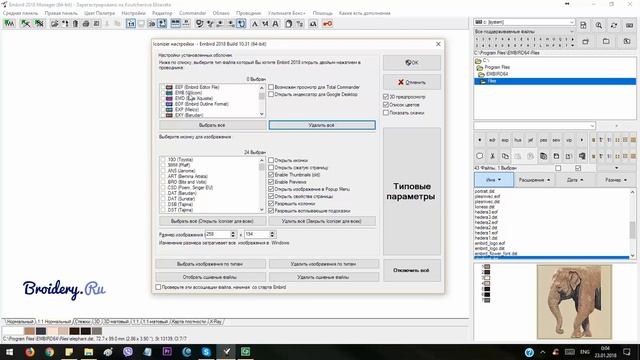640x360 pixels.
Task: Click the trash bin icon in main toolbar
Action: [76, 24]
